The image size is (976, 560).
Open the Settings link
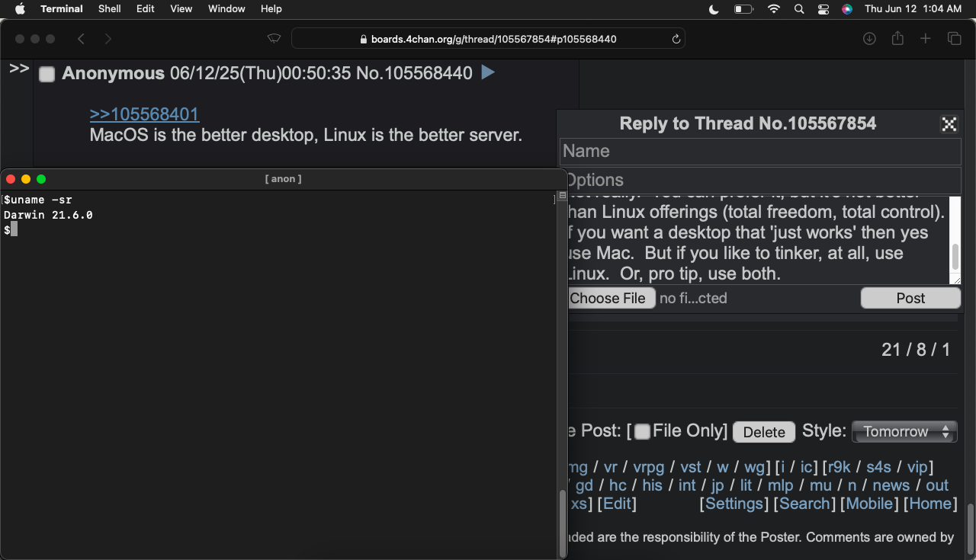coord(734,504)
